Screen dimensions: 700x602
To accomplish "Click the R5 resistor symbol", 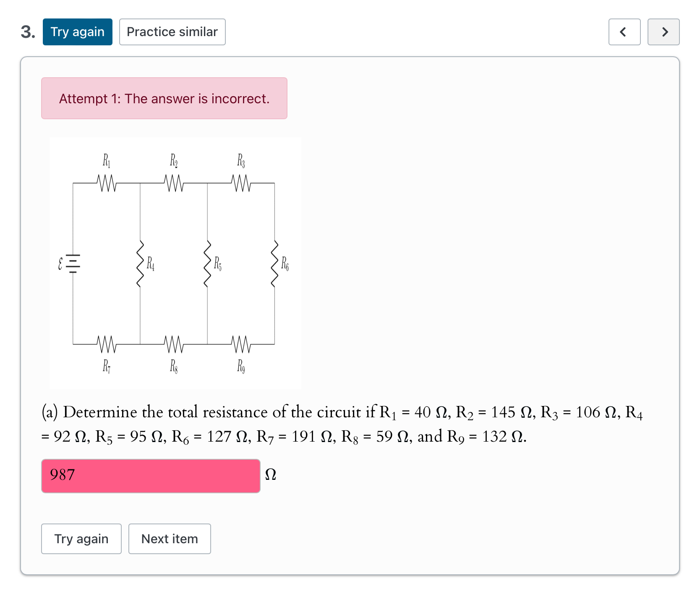I will (x=207, y=264).
